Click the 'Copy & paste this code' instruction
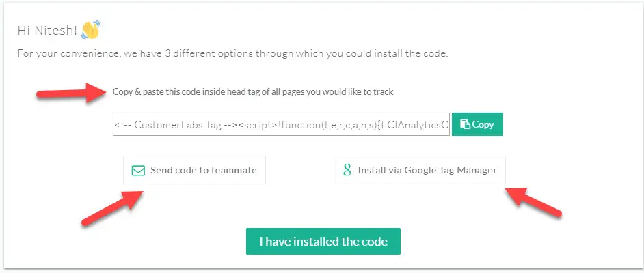 (x=253, y=92)
